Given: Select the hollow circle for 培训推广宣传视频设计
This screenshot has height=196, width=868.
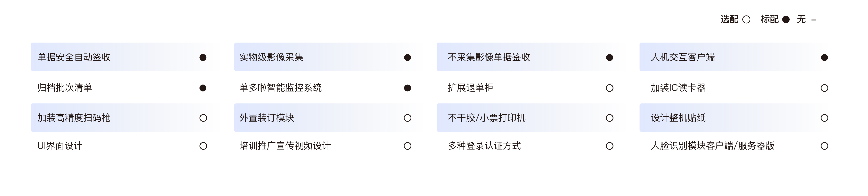Looking at the screenshot, I should point(407,146).
